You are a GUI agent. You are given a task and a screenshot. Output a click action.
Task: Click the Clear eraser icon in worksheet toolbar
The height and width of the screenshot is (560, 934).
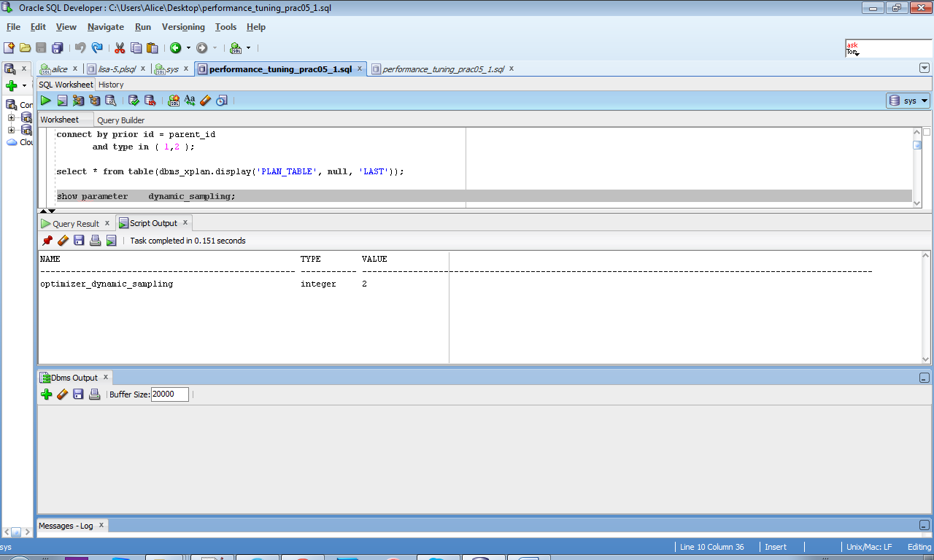(x=206, y=101)
